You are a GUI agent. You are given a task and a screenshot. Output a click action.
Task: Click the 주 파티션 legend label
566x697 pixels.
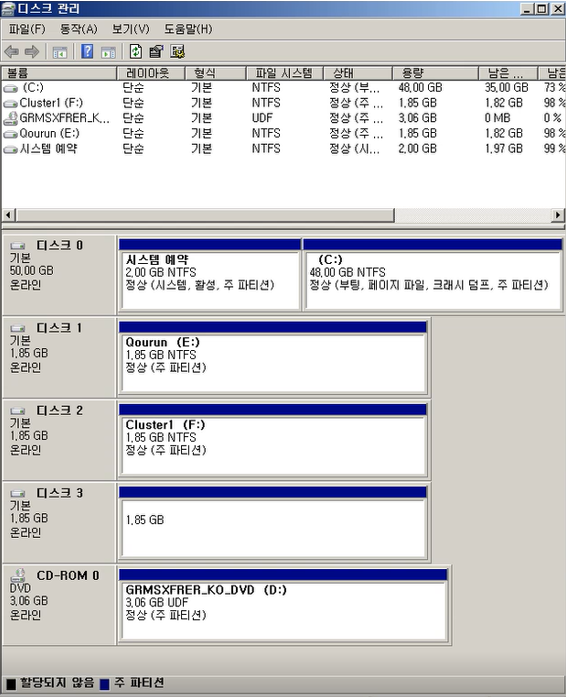[139, 683]
